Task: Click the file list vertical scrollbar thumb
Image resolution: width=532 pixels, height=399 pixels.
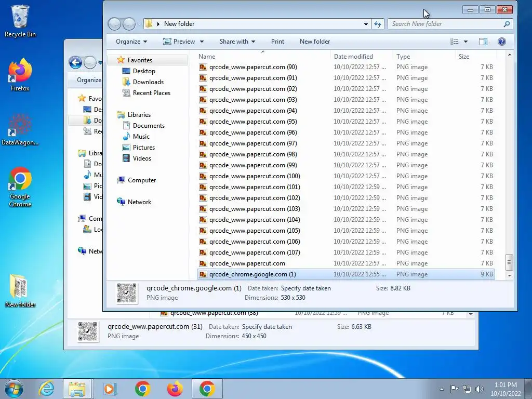Action: [509, 262]
